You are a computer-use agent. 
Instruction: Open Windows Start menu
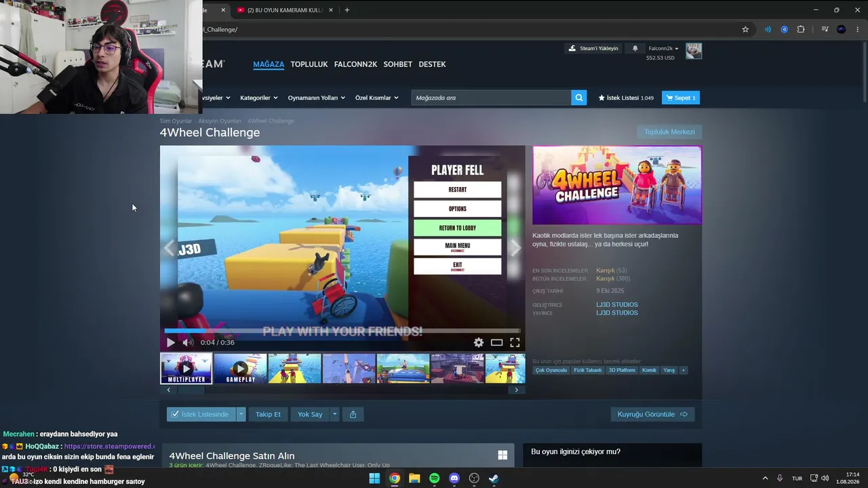pyautogui.click(x=374, y=479)
